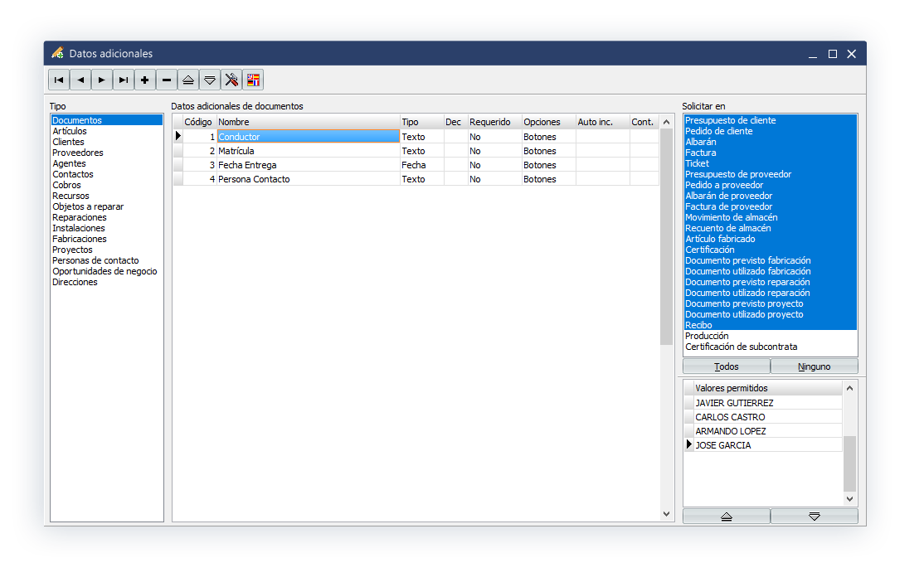
Task: Choose Oportunidades de negocio type
Action: (x=105, y=271)
